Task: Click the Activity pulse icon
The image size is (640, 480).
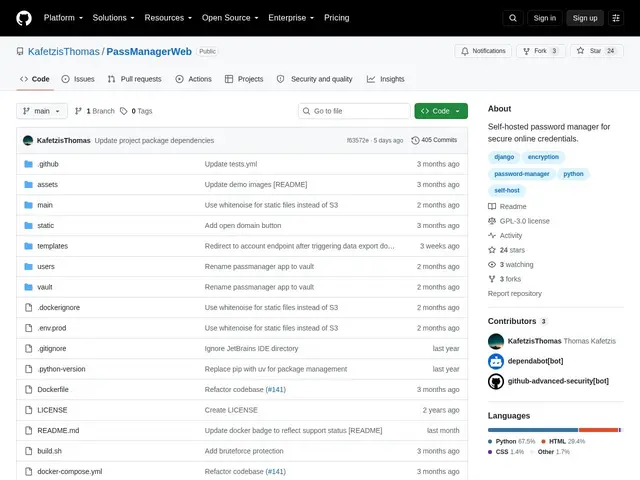Action: pyautogui.click(x=492, y=236)
